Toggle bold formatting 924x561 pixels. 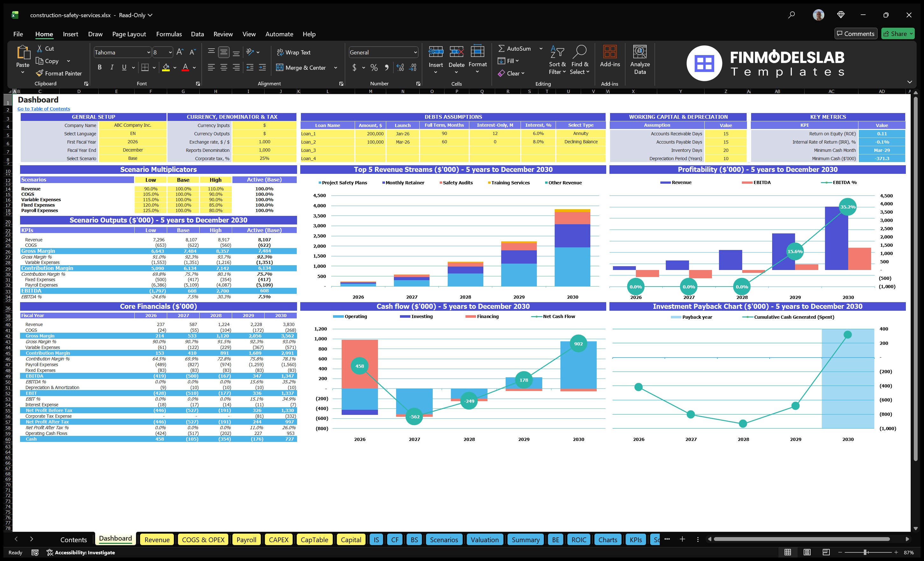(x=99, y=67)
